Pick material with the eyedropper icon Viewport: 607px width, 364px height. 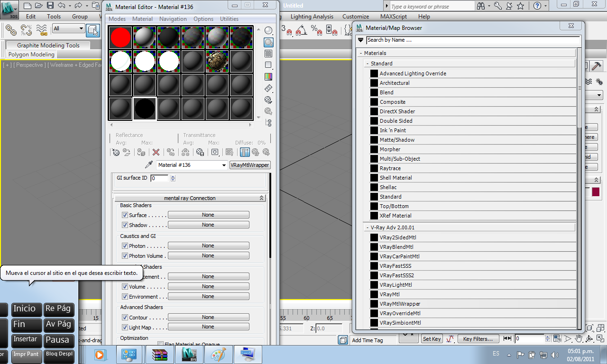[149, 165]
